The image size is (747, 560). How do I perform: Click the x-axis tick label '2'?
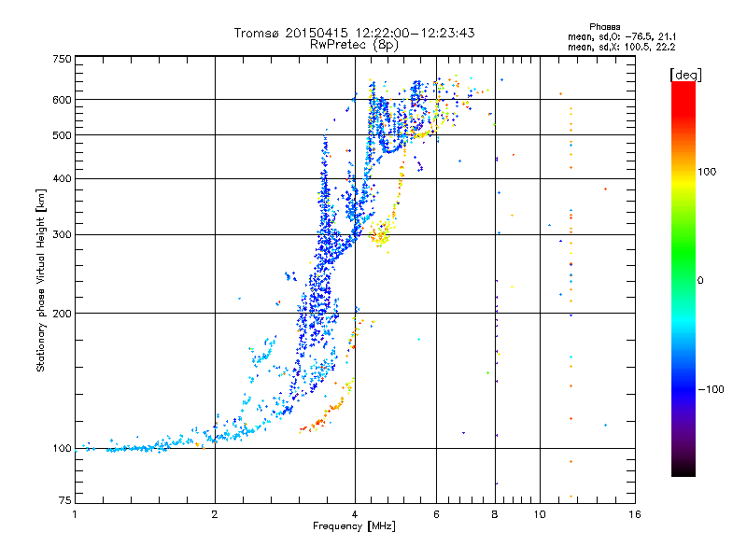click(215, 514)
